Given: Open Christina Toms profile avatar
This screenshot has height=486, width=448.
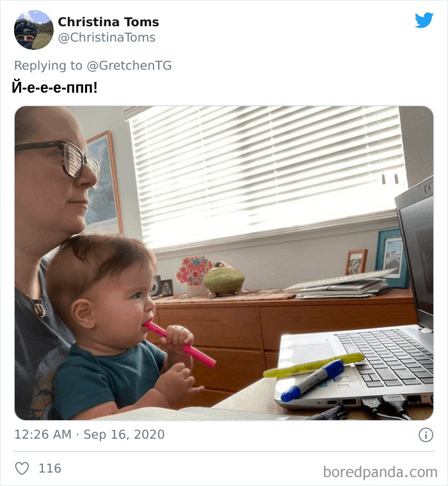Looking at the screenshot, I should point(34,30).
